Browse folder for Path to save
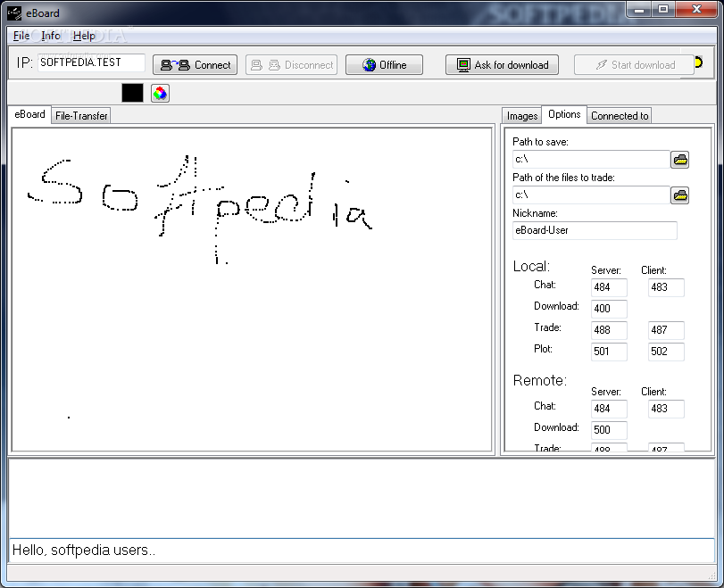 pyautogui.click(x=679, y=160)
